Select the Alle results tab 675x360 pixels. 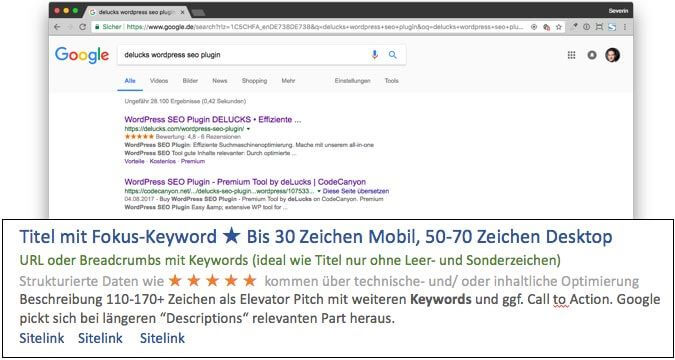coord(130,81)
